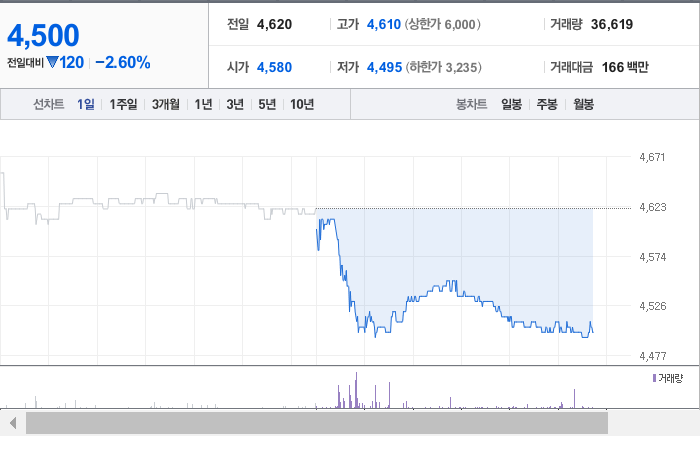
Task: Choose the 5년 chart range
Action: [x=267, y=104]
